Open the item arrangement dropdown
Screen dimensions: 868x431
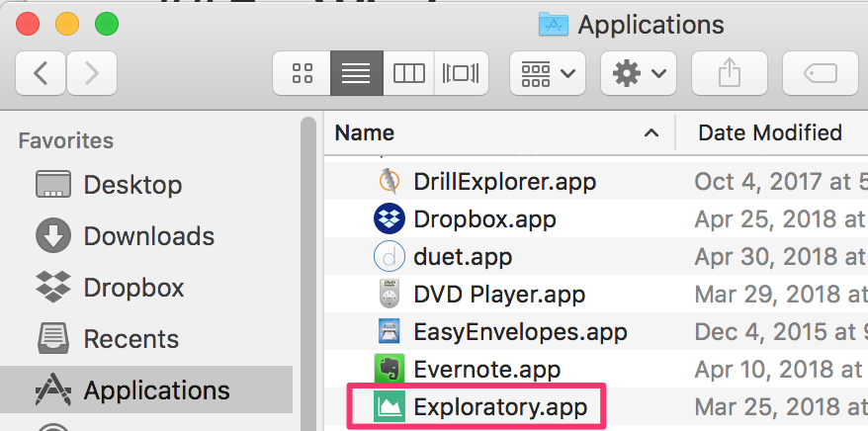pos(548,73)
